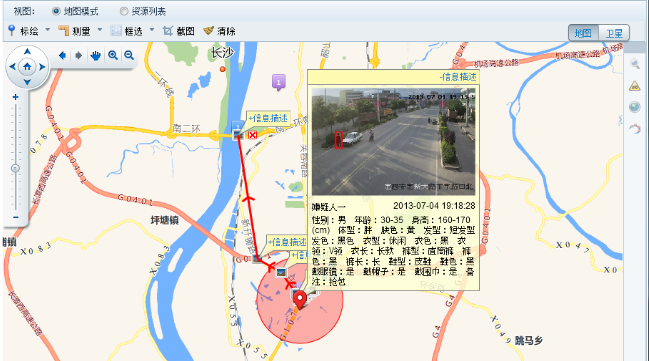Viewport: 649px width, 361px height.
Task: Click the home reset-view button
Action: pyautogui.click(x=27, y=66)
